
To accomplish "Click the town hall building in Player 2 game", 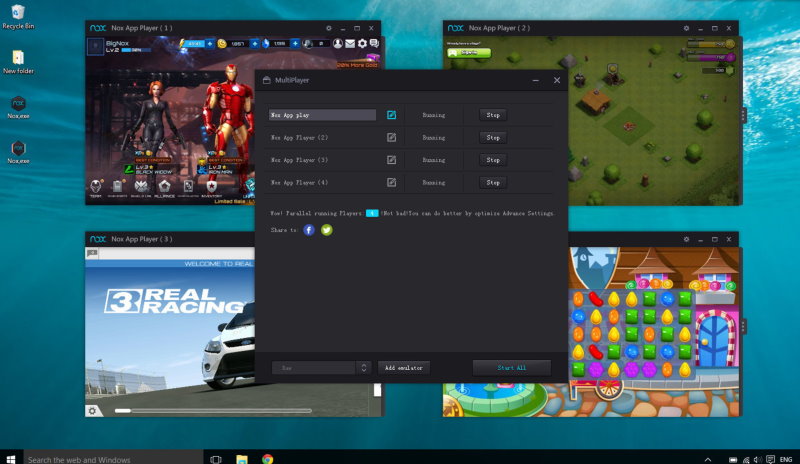I will 595,100.
